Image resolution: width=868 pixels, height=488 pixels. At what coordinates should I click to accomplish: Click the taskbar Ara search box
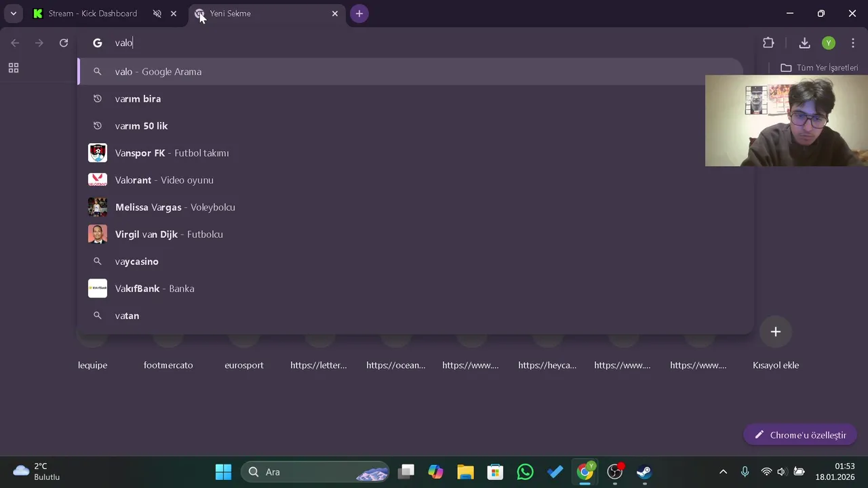(315, 472)
